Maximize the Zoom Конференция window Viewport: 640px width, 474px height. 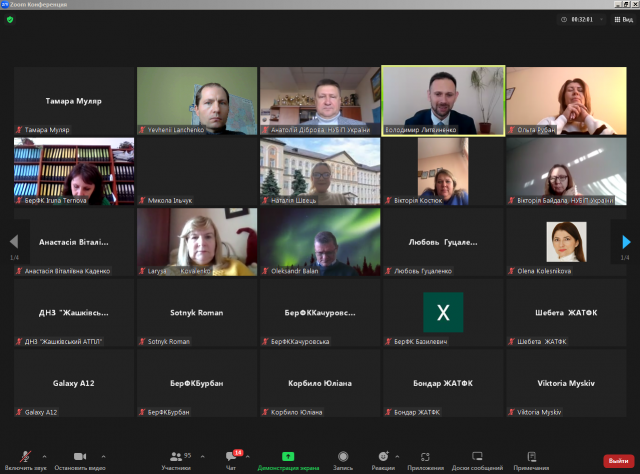click(627, 4)
